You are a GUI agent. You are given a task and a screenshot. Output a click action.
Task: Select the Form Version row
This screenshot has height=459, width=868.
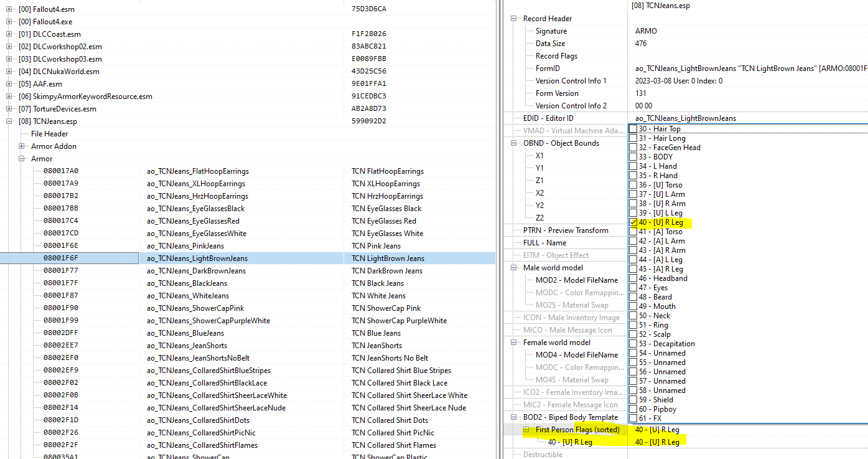557,93
